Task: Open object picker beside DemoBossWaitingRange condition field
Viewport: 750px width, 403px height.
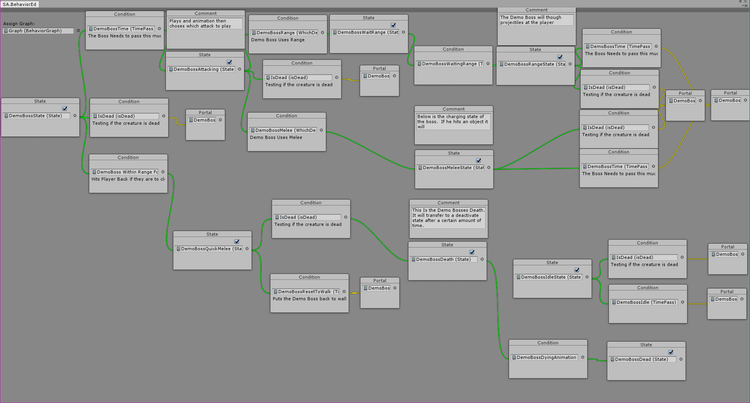Action: coord(488,64)
